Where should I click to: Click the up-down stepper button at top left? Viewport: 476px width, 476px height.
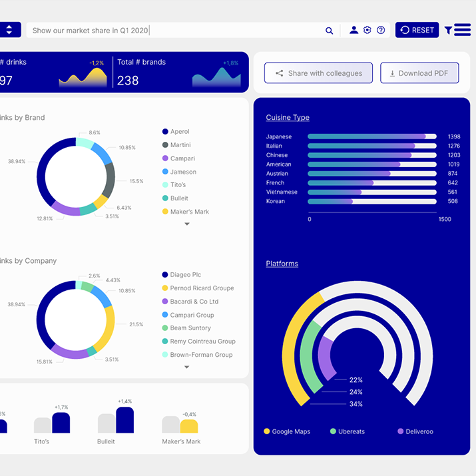9,30
